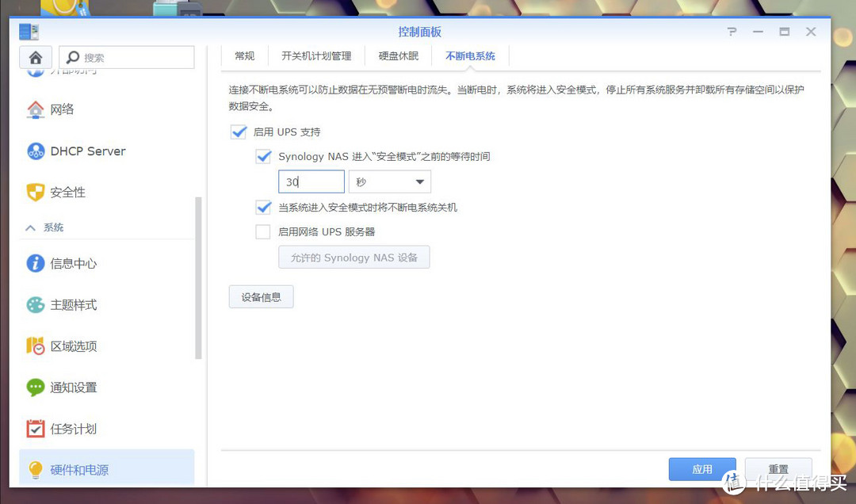Switch to the 常规 tab
Screen dimensions: 856x504
[245, 56]
